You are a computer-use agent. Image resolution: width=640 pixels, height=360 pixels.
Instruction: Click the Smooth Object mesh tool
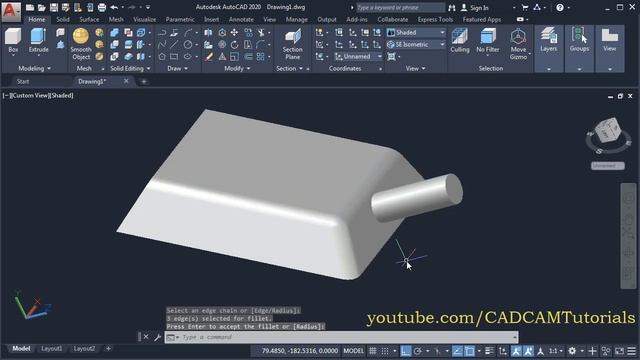tap(81, 44)
